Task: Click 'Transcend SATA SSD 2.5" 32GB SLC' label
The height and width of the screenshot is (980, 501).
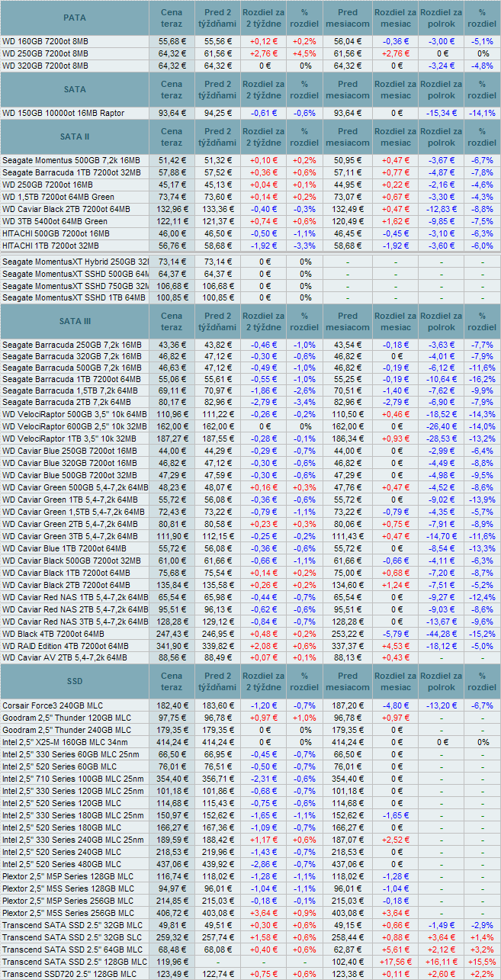Action: (x=72, y=938)
